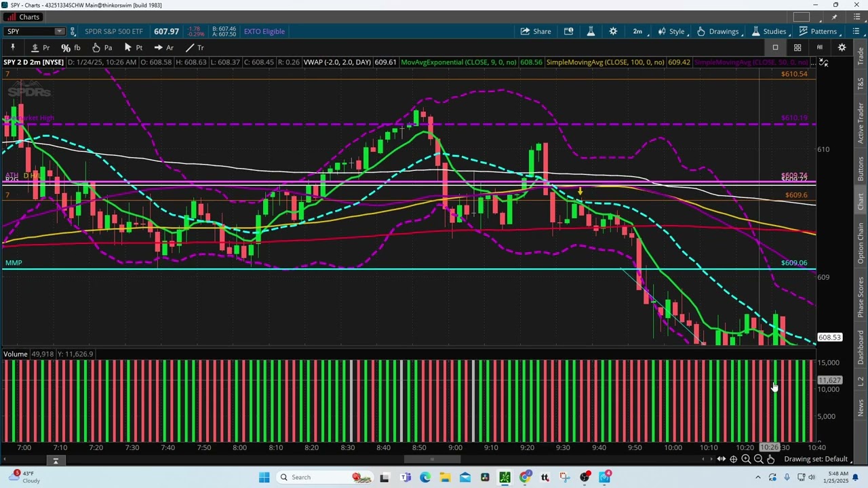Click the expand-arrows autoscale icon
This screenshot has width=868, height=488.
coord(721,459)
